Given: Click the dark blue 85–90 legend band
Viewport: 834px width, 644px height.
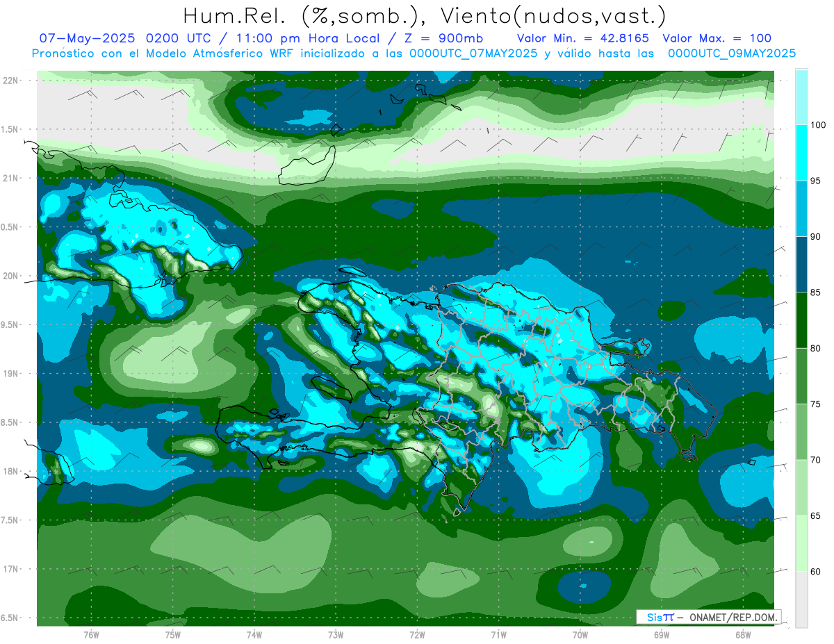Looking at the screenshot, I should 801,264.
